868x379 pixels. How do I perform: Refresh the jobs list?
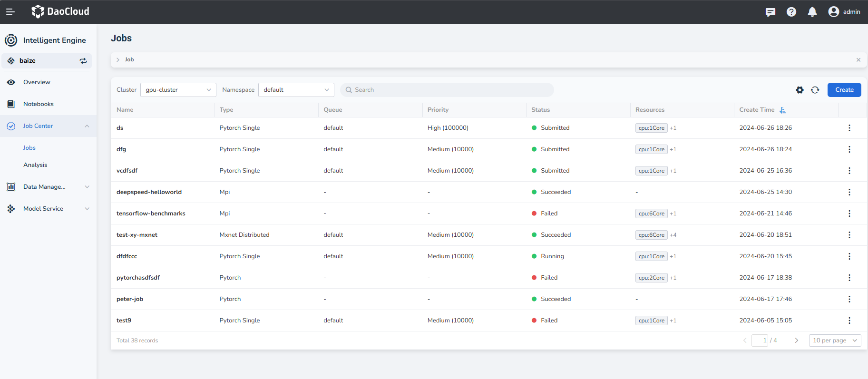click(815, 90)
